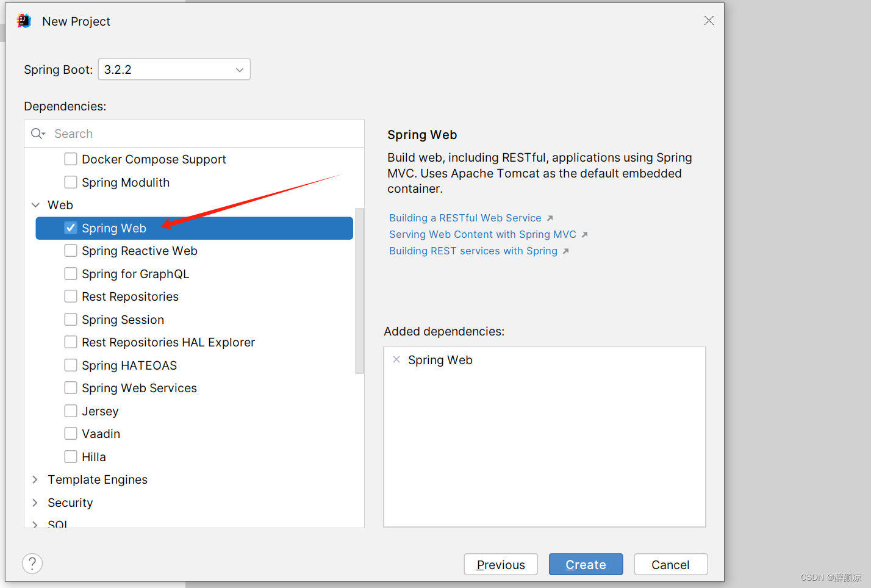This screenshot has height=588, width=871.
Task: Expand the Template Engines category
Action: pyautogui.click(x=35, y=479)
